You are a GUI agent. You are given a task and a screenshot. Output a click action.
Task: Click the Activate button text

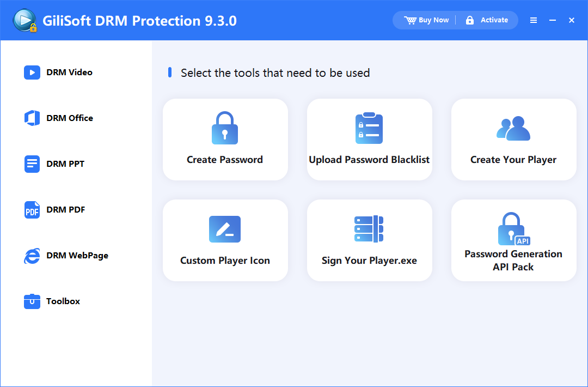click(494, 20)
